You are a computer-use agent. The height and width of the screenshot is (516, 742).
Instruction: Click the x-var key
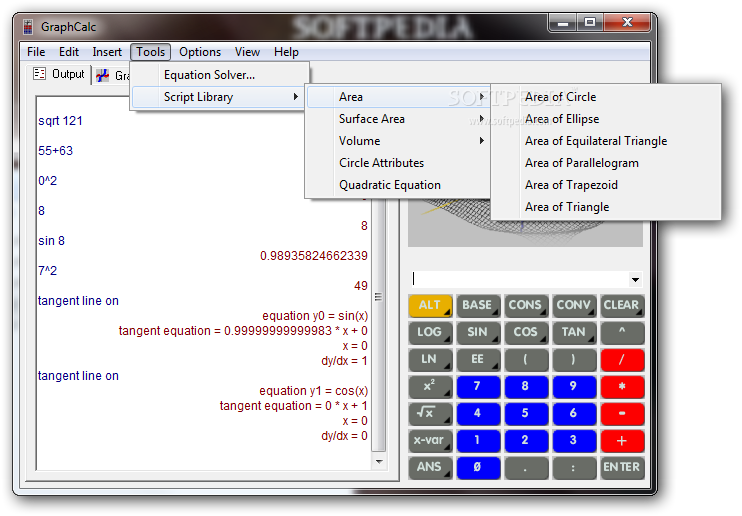click(x=430, y=440)
